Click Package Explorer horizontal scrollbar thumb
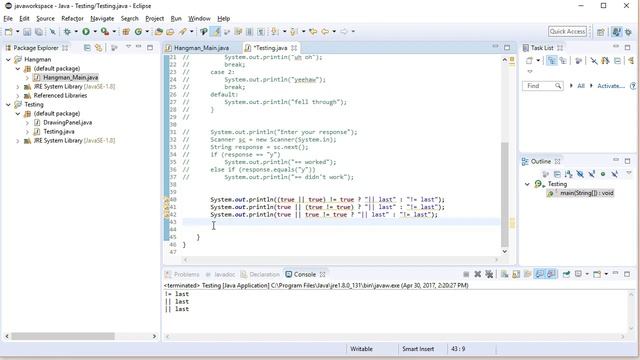This screenshot has width=640, height=360. click(63, 336)
